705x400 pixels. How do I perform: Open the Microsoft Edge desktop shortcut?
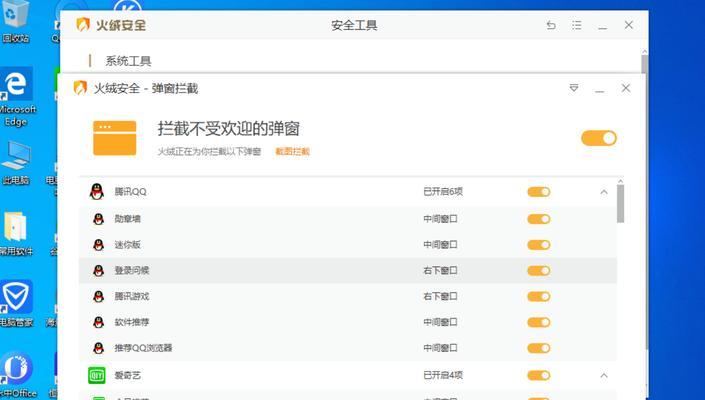pyautogui.click(x=17, y=97)
